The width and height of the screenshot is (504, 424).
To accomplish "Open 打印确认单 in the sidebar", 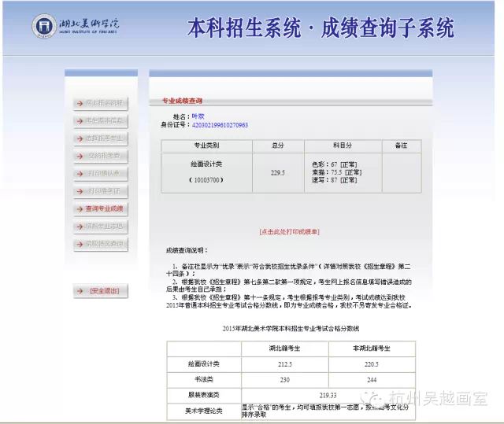I will tap(101, 174).
